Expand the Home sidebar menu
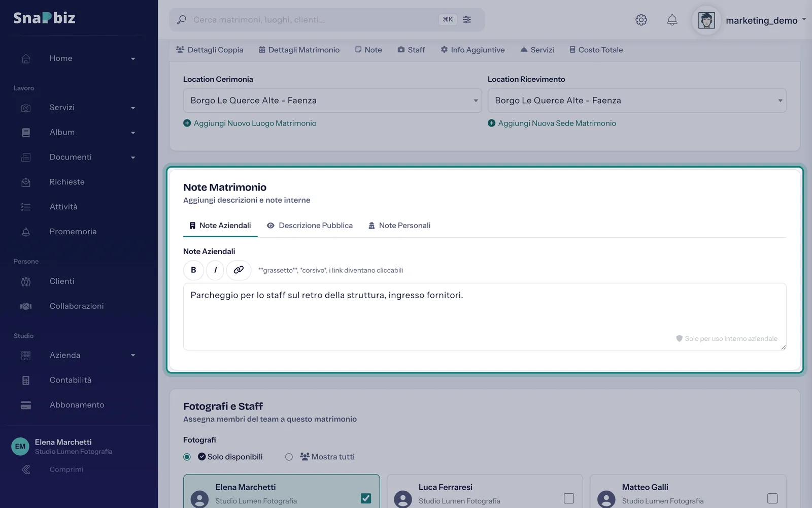The image size is (812, 508). (133, 59)
